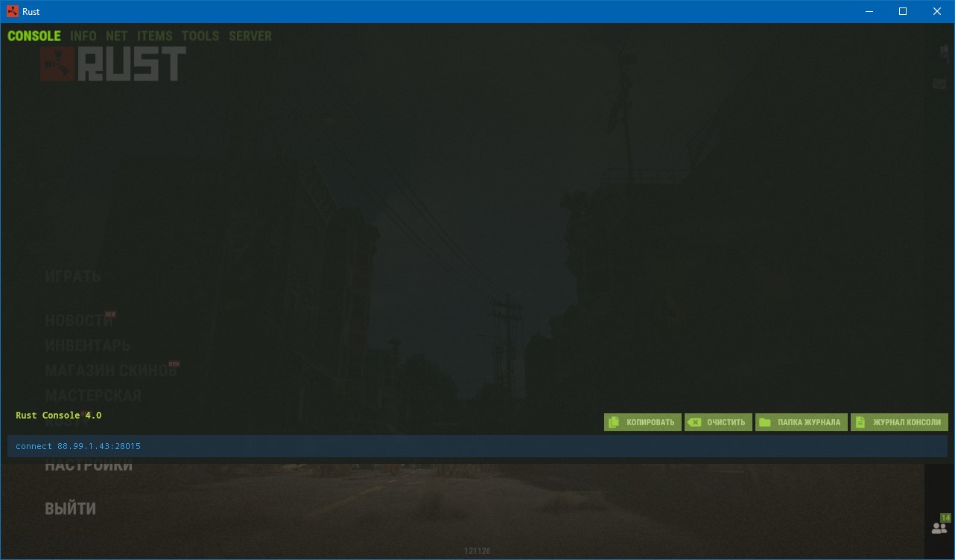Viewport: 955px width, 560px height.
Task: Select ИНВЕНТАРЬ in the main menu
Action: coord(88,346)
